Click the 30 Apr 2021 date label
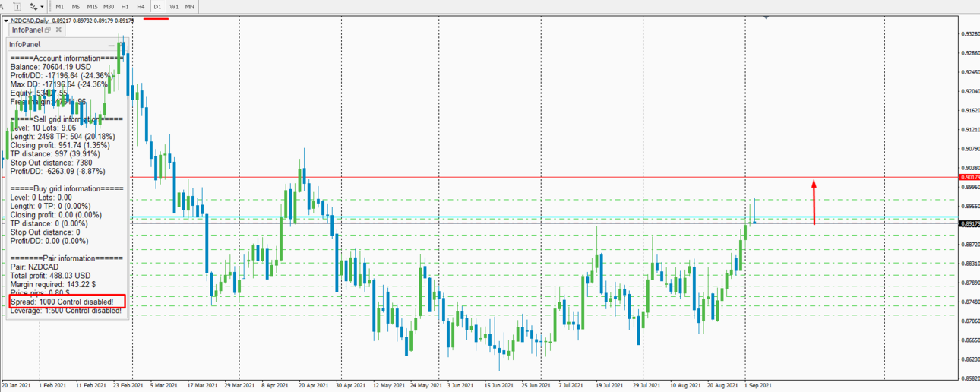This screenshot has height=392, width=980. pyautogui.click(x=350, y=385)
